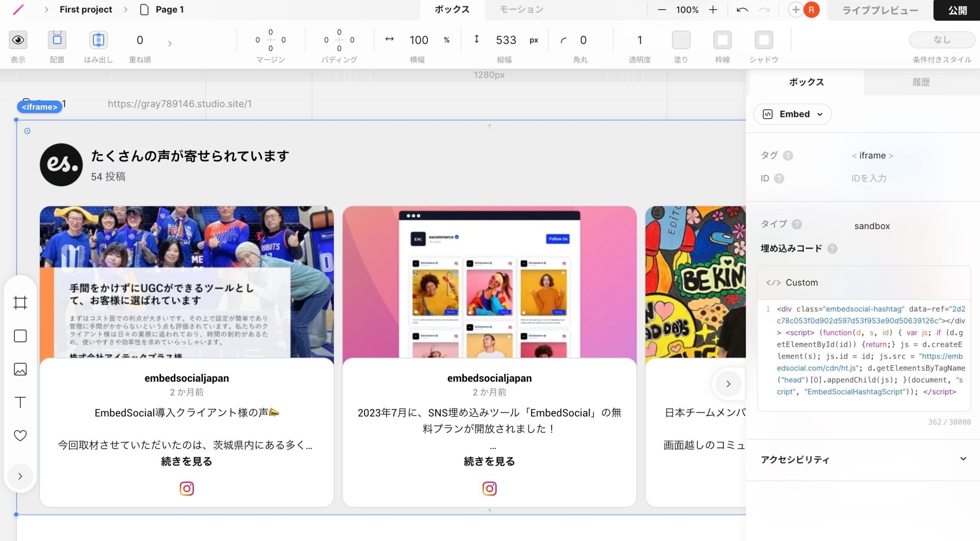Image resolution: width=980 pixels, height=541 pixels.
Task: Click the Custom embed code header
Action: point(864,283)
